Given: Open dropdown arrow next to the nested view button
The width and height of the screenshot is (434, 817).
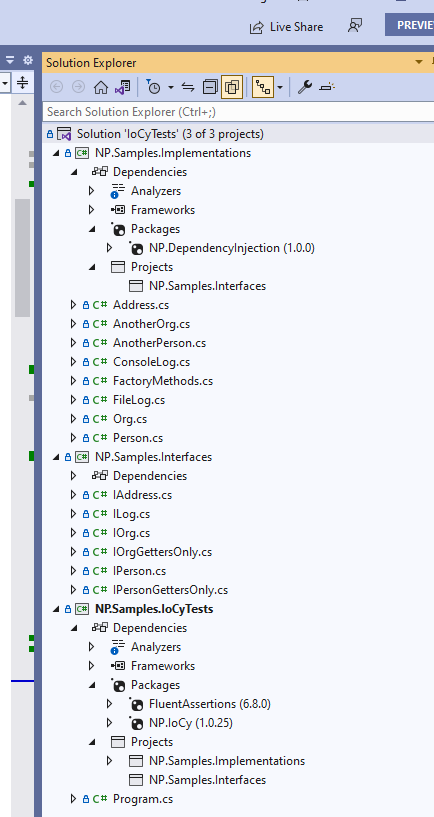Looking at the screenshot, I should [280, 88].
